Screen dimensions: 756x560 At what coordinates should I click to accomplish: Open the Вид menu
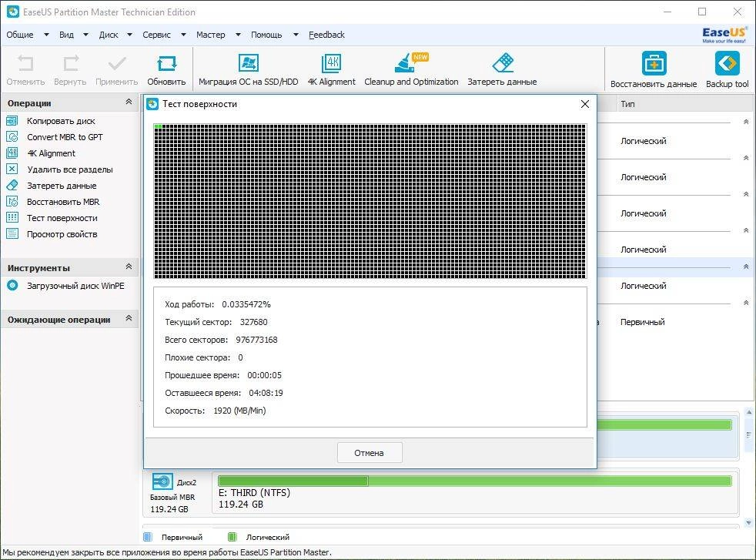pyautogui.click(x=66, y=35)
